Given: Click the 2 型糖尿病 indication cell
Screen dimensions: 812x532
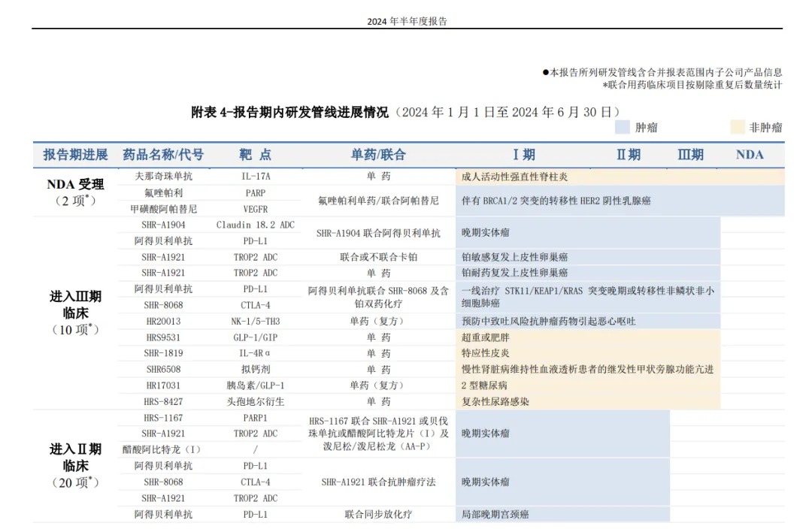Looking at the screenshot, I should coord(485,385).
